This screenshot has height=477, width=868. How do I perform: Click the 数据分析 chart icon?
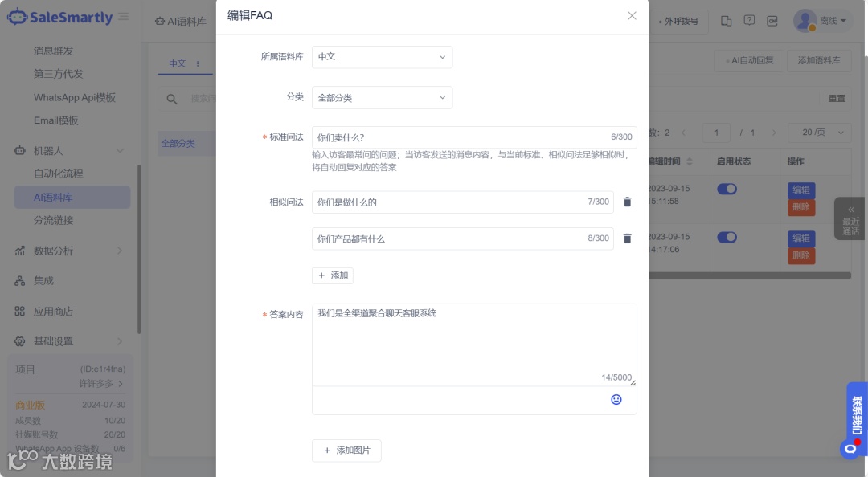20,251
